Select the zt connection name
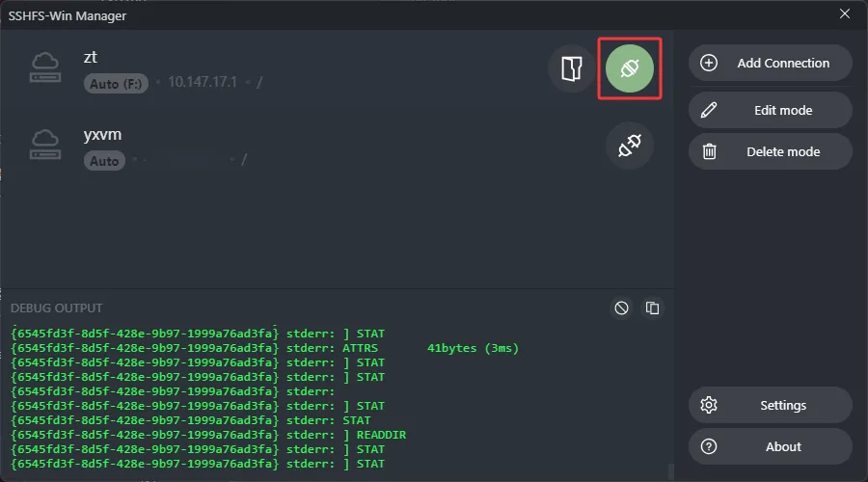The width and height of the screenshot is (868, 482). pyautogui.click(x=91, y=57)
